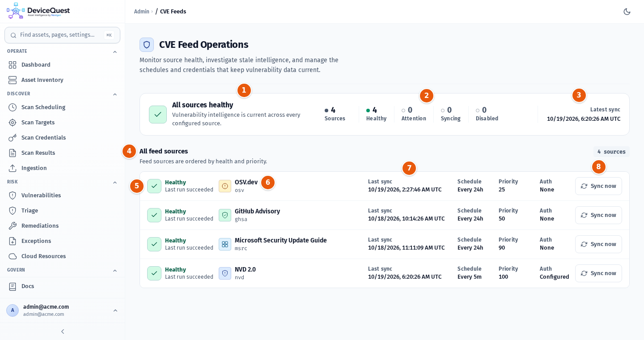
Task: Collapse the sidebar with the bottom chevron
Action: (x=63, y=331)
